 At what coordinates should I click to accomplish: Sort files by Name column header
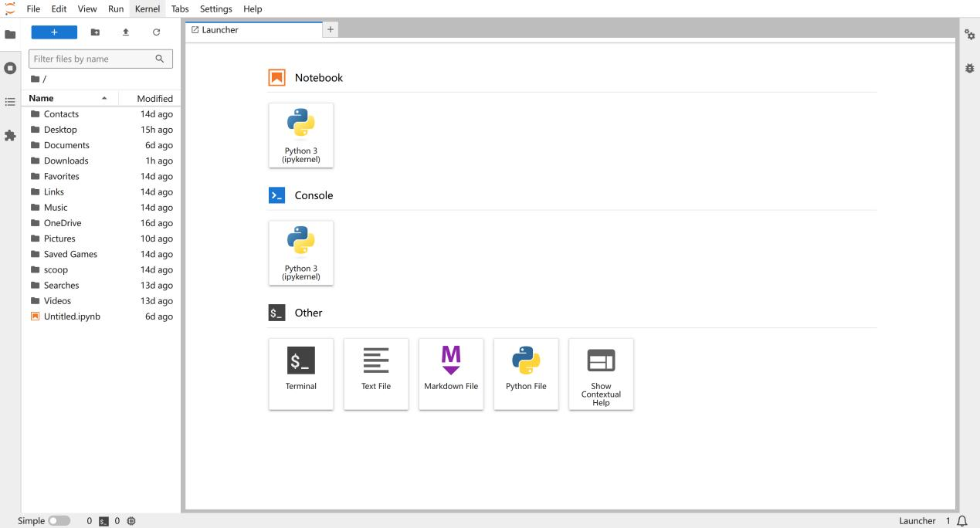coord(70,98)
